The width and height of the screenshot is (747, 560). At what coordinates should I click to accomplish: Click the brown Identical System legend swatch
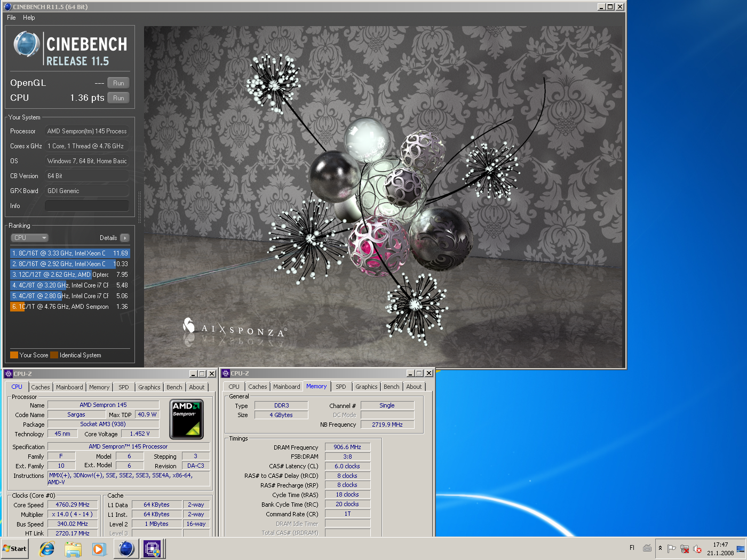coord(54,355)
